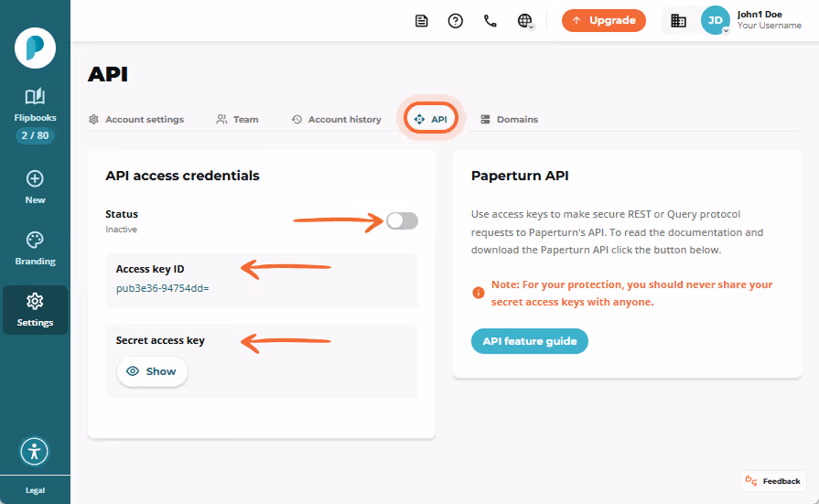The width and height of the screenshot is (819, 504).
Task: Click the orange Upgrade button
Action: (604, 20)
